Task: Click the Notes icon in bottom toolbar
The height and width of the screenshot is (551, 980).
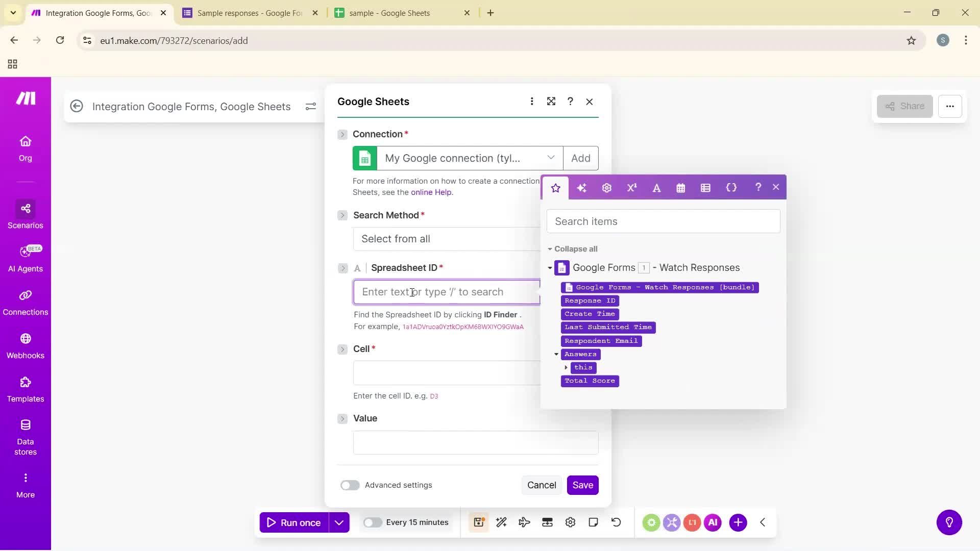Action: (593, 522)
